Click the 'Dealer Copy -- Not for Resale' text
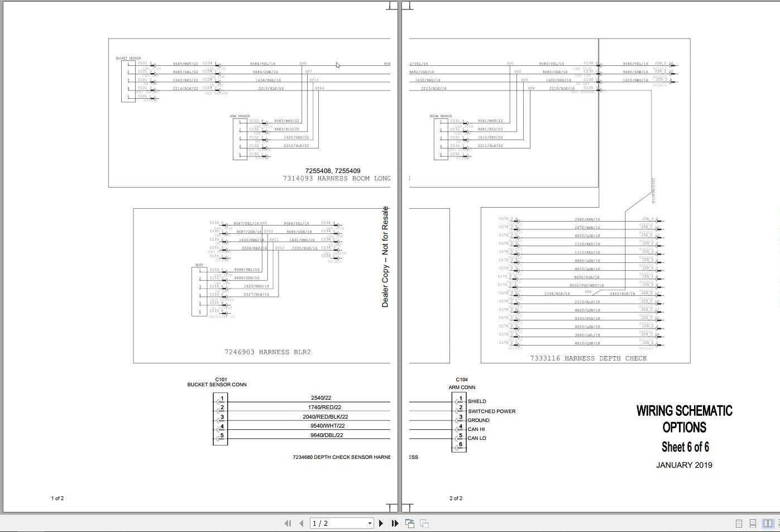The height and width of the screenshot is (532, 780). click(385, 257)
